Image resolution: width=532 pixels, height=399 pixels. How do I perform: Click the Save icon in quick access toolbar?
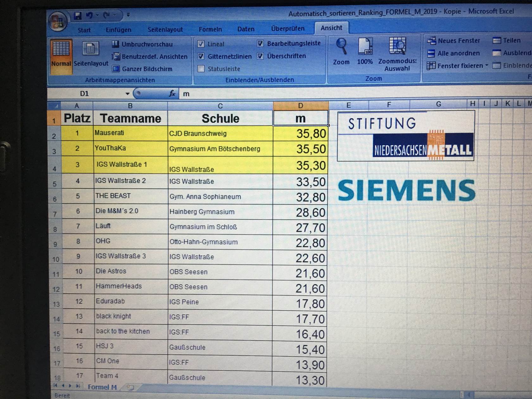coord(78,16)
